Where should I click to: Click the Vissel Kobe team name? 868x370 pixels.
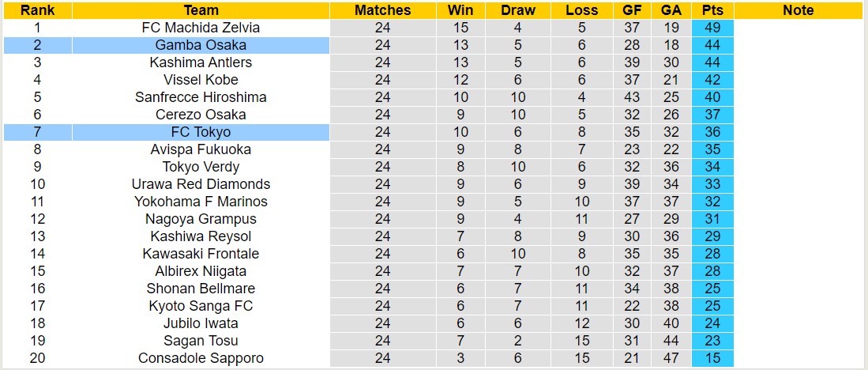(201, 80)
